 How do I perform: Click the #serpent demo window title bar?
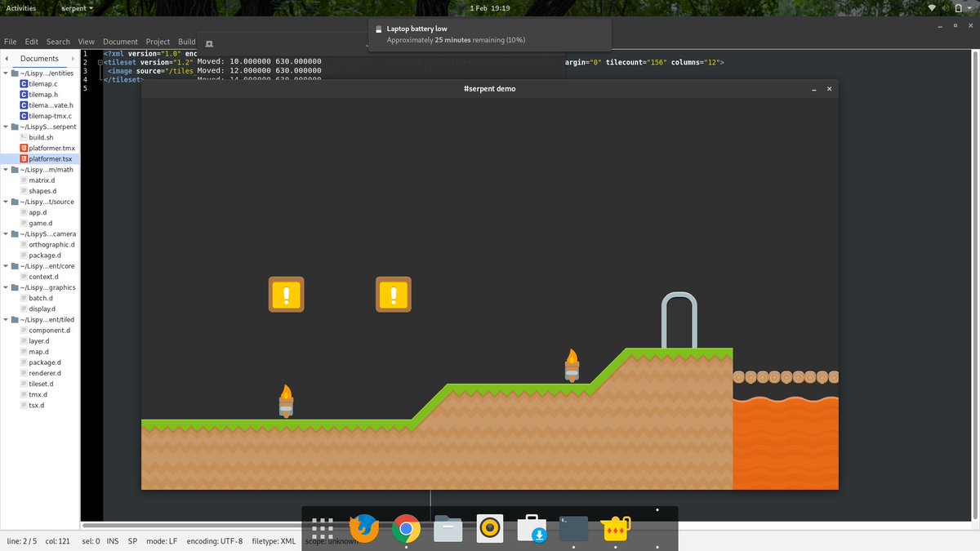pos(489,88)
